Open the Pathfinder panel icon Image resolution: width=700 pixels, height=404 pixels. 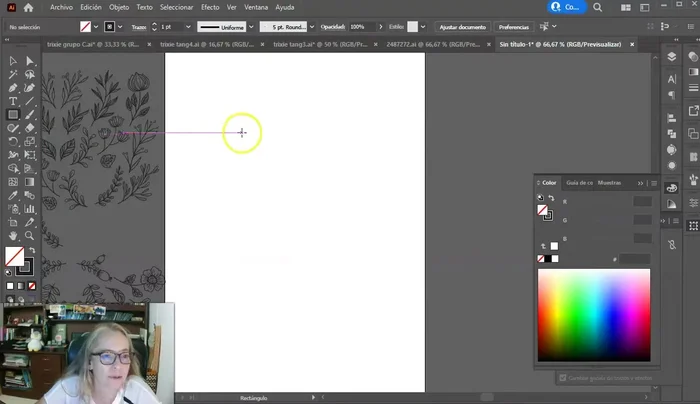click(x=671, y=134)
